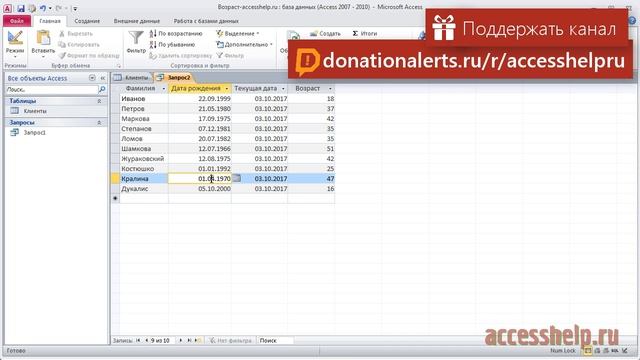The image size is (640, 360).
Task: Open the Дополнительно dropdown
Action: click(244, 44)
